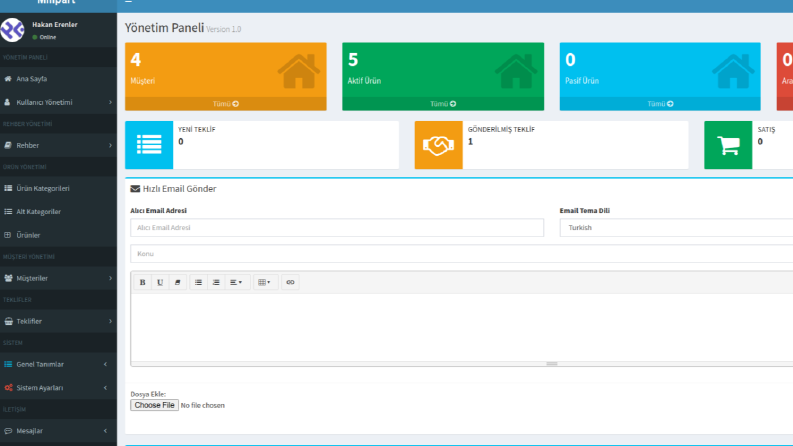793x446 pixels.
Task: Click the Ürünler plus-square icon
Action: [x=8, y=235]
